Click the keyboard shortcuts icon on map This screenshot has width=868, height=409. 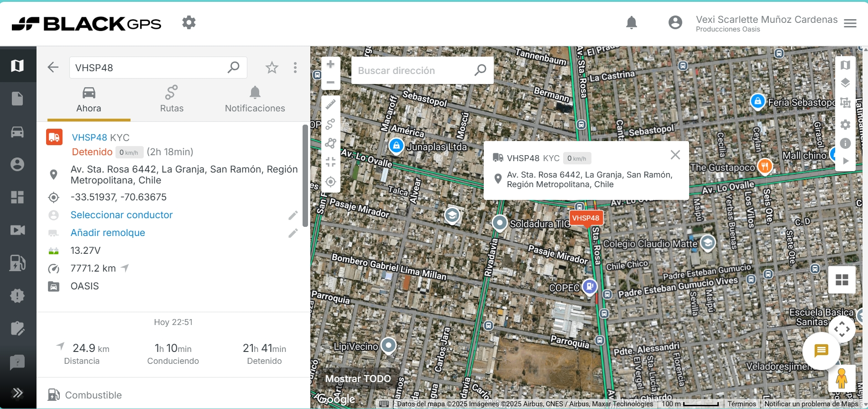(384, 404)
